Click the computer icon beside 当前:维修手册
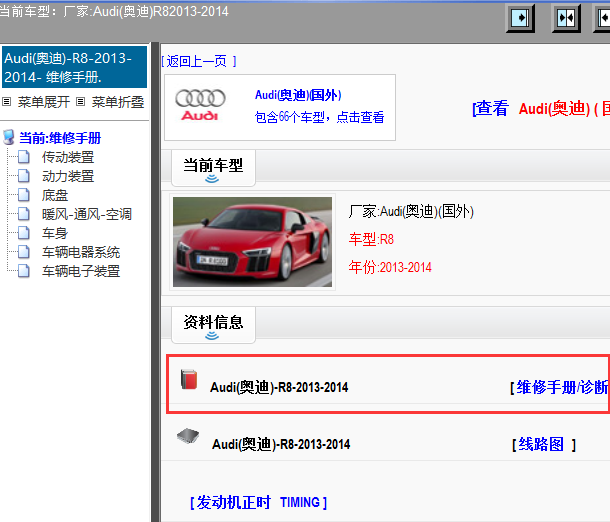Screen dimensions: 610x522 (x=9, y=137)
